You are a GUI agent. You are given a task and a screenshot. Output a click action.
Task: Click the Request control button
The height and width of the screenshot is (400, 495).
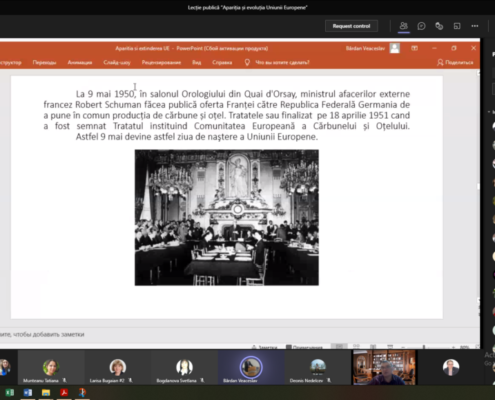click(x=351, y=26)
